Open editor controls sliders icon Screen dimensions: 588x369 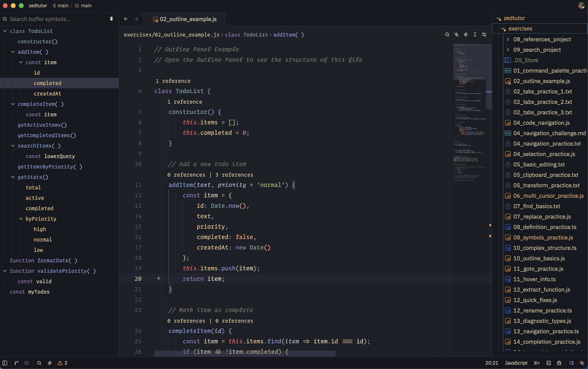[x=484, y=35]
